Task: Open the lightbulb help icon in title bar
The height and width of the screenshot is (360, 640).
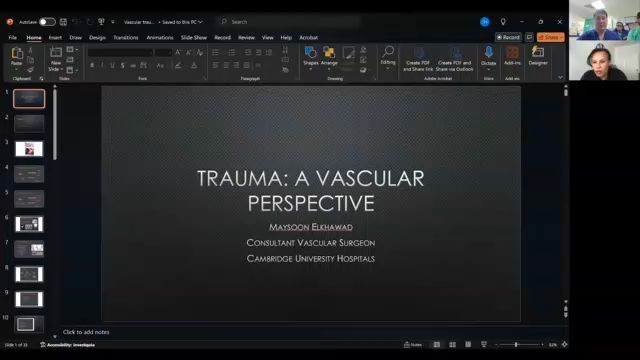Action: pos(503,22)
